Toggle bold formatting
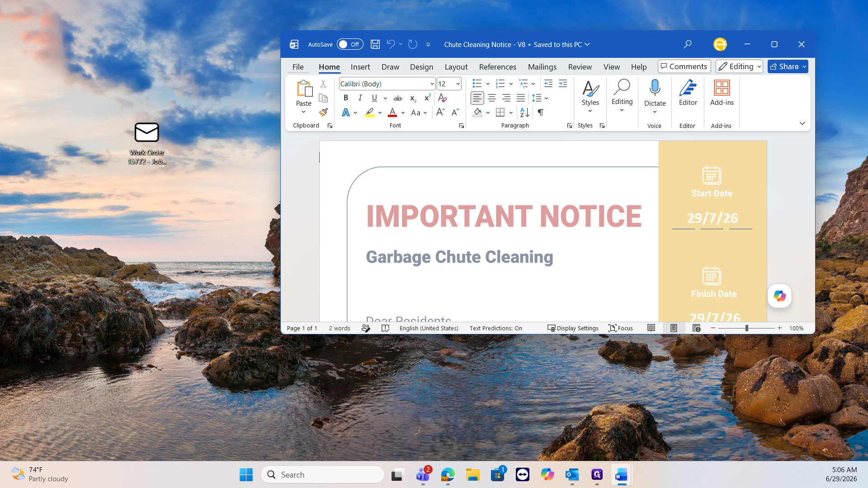 (x=346, y=98)
